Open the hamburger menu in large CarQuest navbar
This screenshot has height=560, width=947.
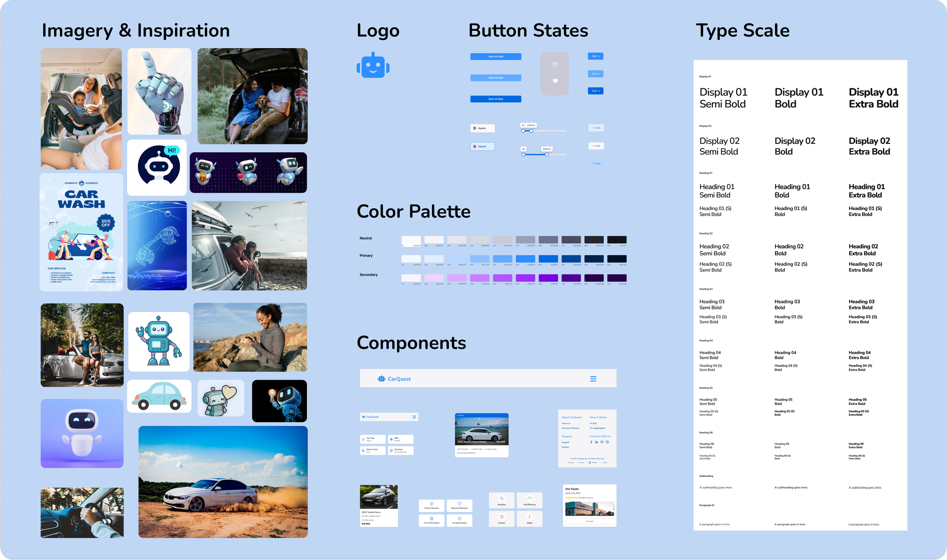point(593,379)
